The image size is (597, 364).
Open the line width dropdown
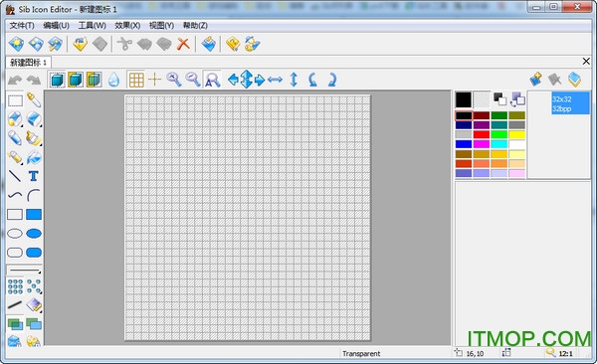pyautogui.click(x=24, y=271)
